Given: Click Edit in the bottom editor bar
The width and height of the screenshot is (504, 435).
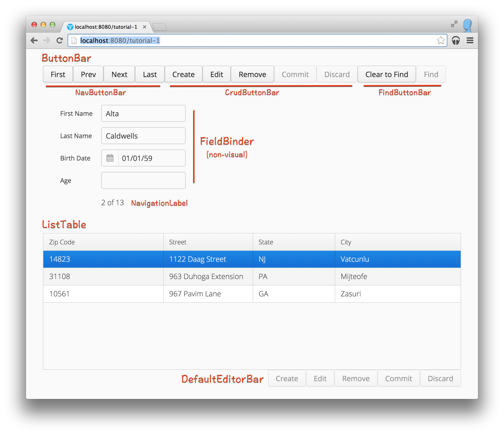Looking at the screenshot, I should [320, 378].
